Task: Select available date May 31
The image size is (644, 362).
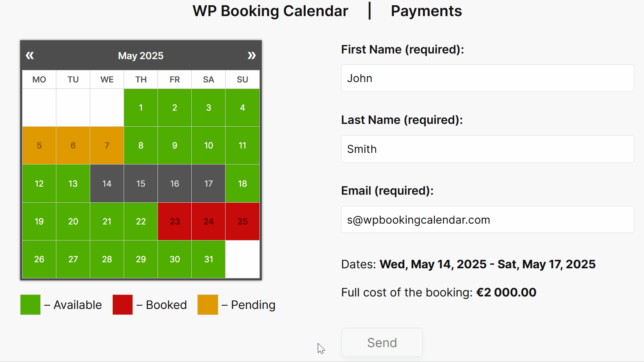Action: coord(208,259)
